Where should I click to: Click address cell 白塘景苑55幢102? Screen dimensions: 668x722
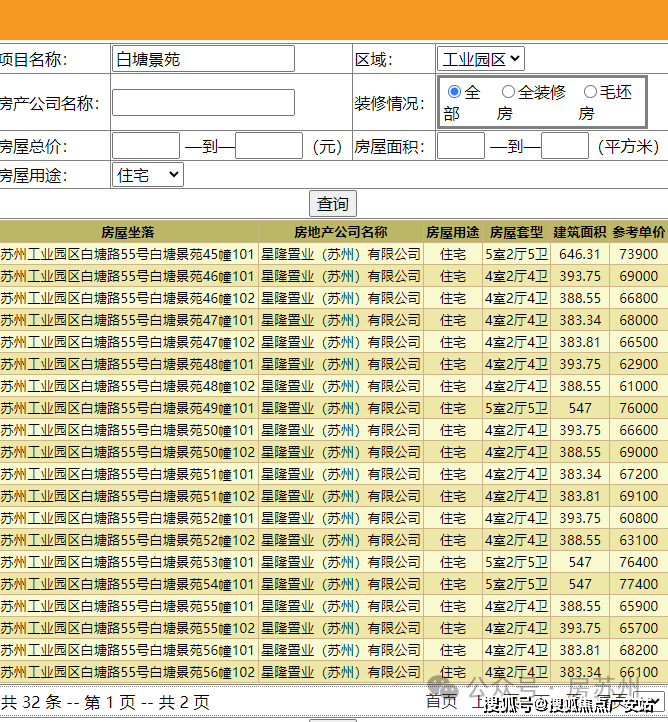(x=128, y=628)
